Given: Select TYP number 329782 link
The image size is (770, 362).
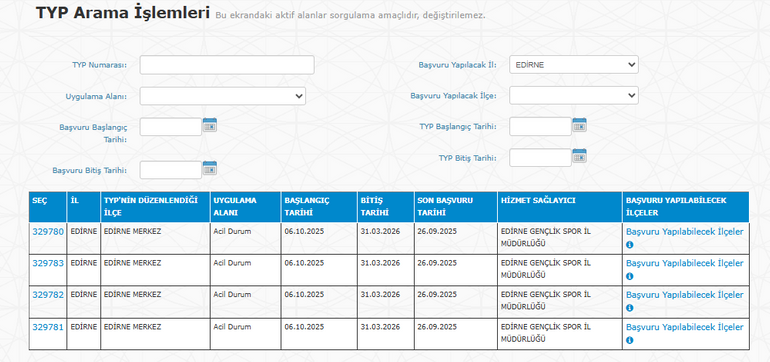Looking at the screenshot, I should point(48,295).
